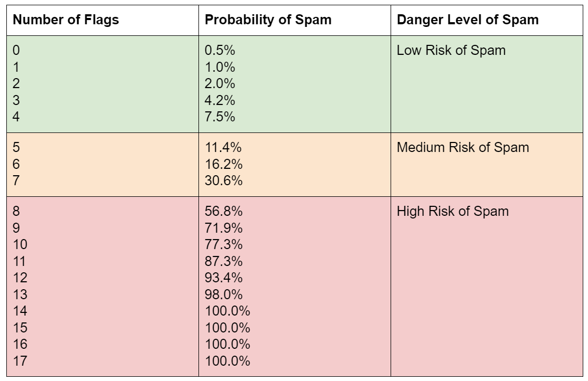Click the 4.2% probability value
Image resolution: width=588 pixels, height=381 pixels.
click(x=220, y=100)
